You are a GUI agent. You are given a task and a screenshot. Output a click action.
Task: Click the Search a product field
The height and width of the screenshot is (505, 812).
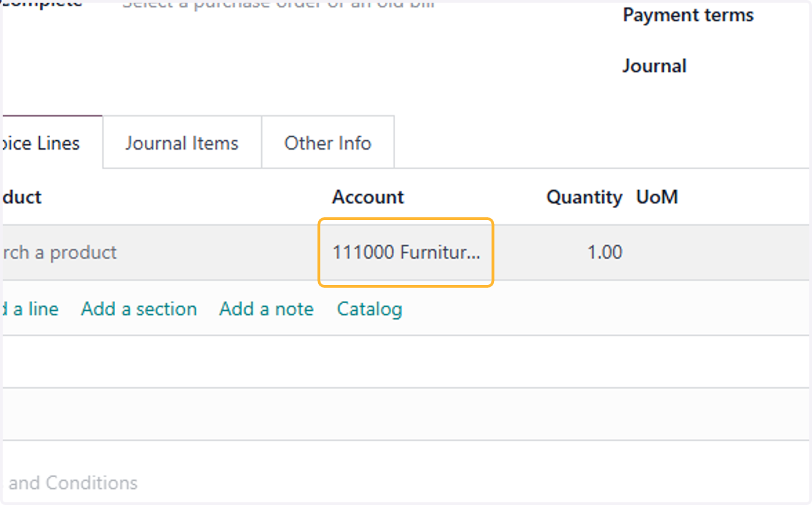coord(160,252)
